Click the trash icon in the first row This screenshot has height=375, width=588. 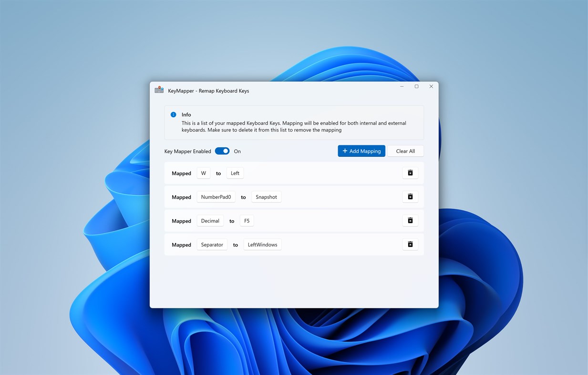pyautogui.click(x=410, y=173)
